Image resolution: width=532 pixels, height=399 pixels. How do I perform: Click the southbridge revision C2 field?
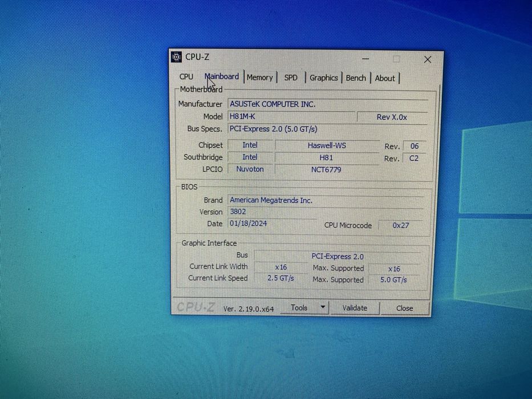[414, 158]
